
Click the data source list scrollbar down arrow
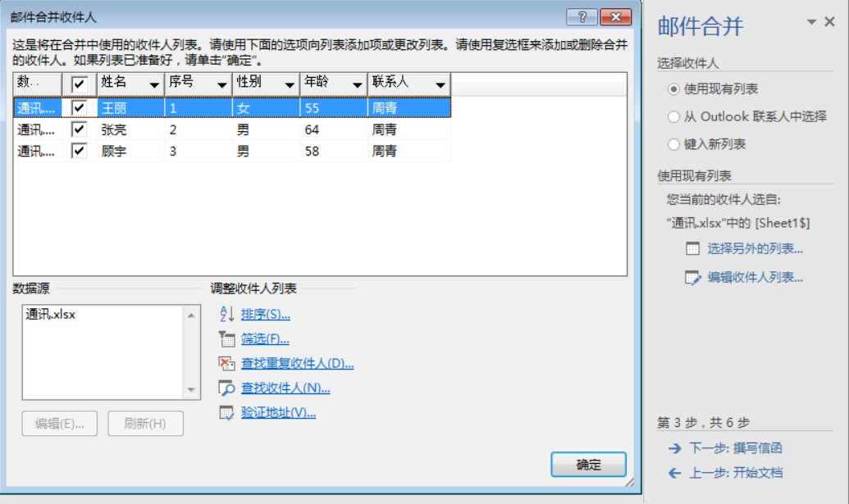pos(192,391)
